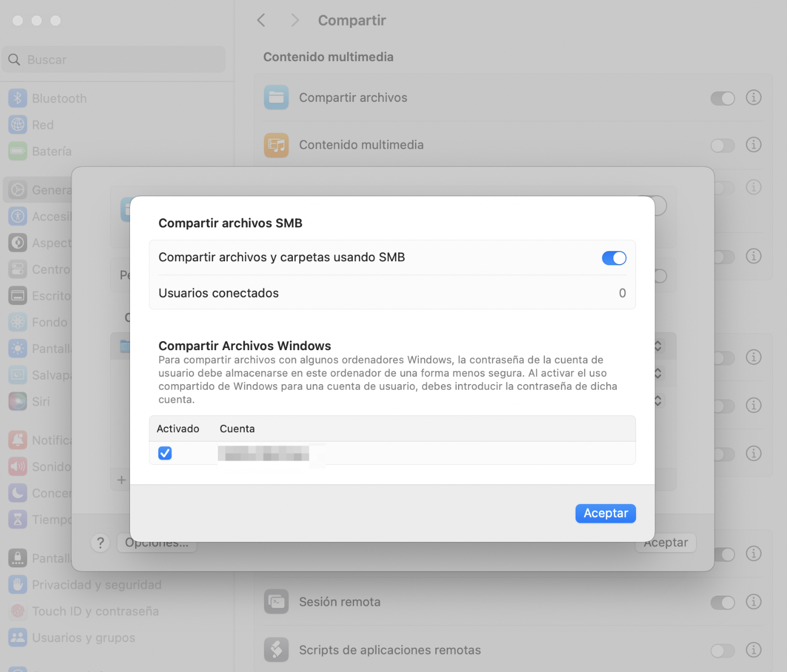The image size is (787, 672).
Task: Open info for Contenido multimedia
Action: 754,145
